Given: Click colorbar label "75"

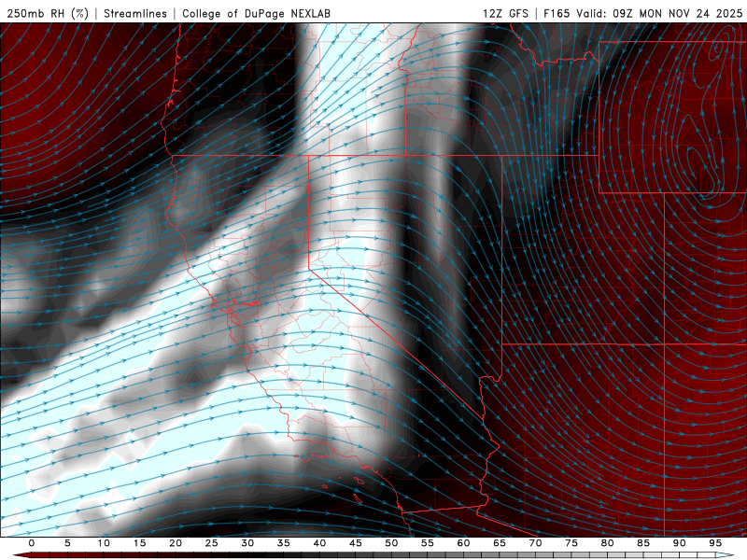Looking at the screenshot, I should pos(571,543).
